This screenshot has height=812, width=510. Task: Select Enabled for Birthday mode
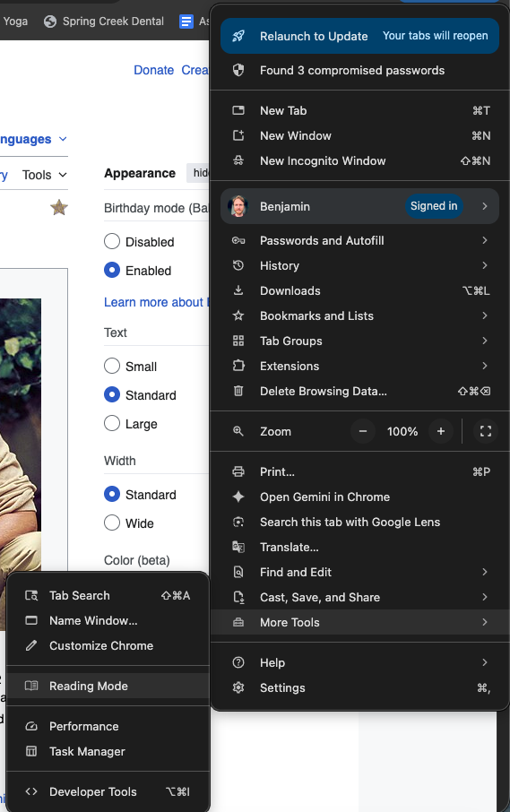(112, 271)
